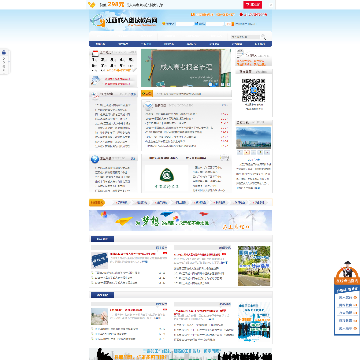The width and height of the screenshot is (360, 360).
Task: Click the QR code image
Action: tap(253, 90)
